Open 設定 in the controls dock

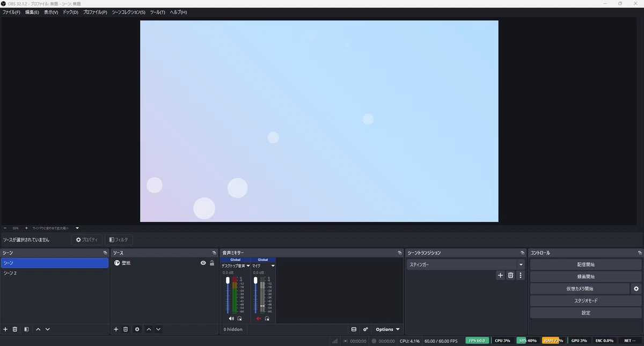point(586,313)
